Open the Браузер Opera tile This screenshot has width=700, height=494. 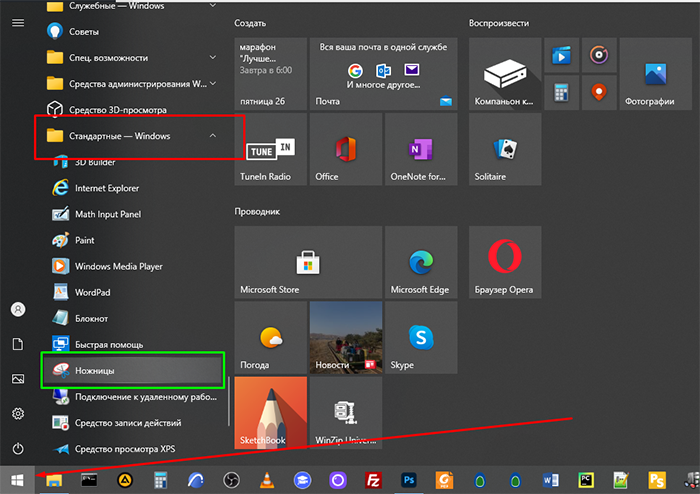click(505, 262)
